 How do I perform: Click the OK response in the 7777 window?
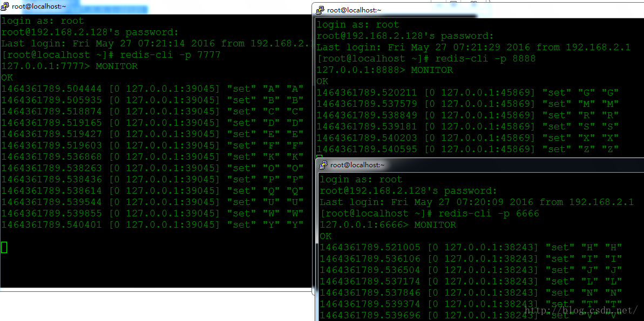[x=8, y=78]
